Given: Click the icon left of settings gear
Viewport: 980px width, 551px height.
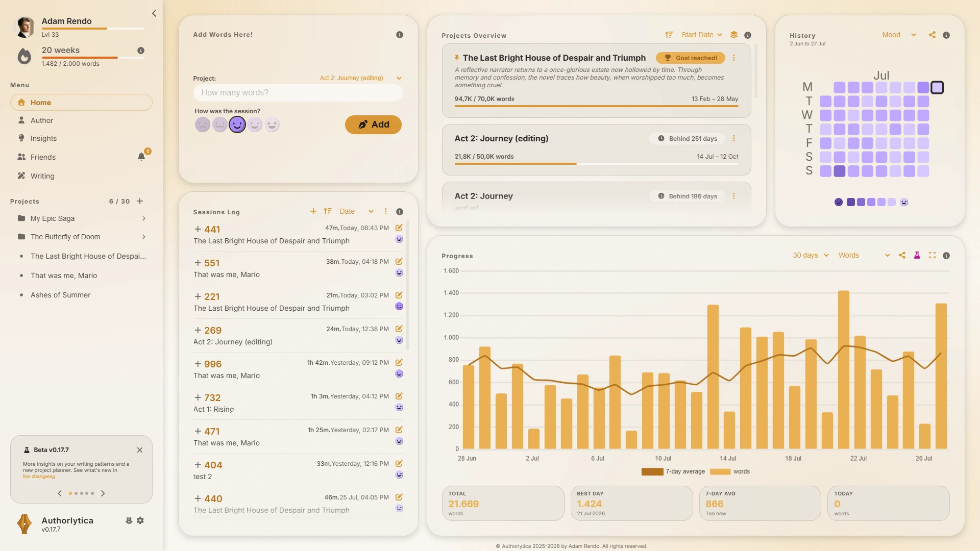Looking at the screenshot, I should 129,520.
